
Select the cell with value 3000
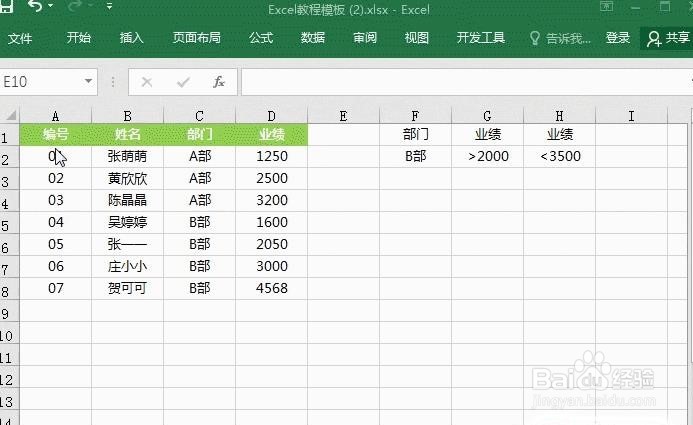click(x=271, y=266)
